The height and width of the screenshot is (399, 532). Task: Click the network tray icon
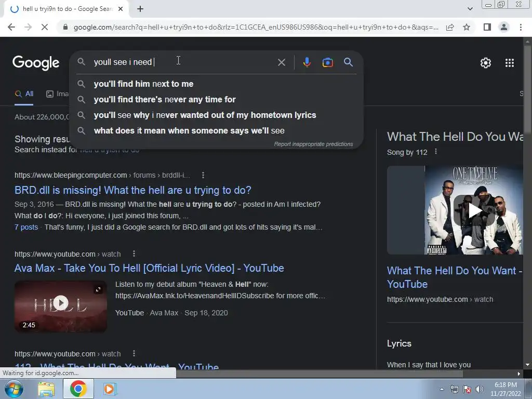pyautogui.click(x=454, y=389)
